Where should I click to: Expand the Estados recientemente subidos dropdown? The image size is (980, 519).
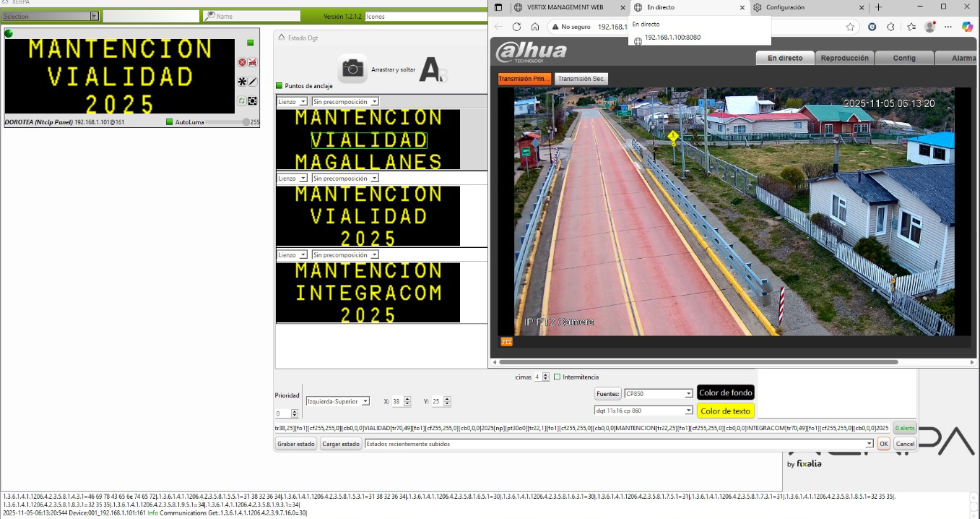(x=870, y=444)
